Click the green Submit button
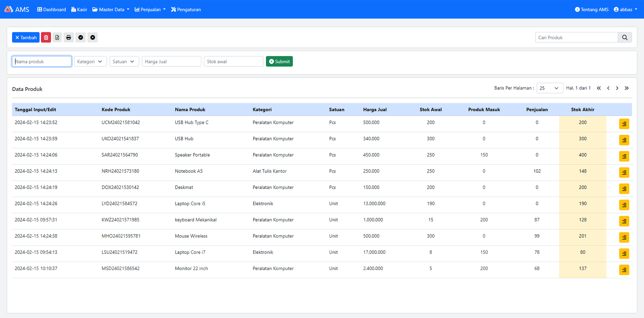Screen dimensions: 644x318 279,62
